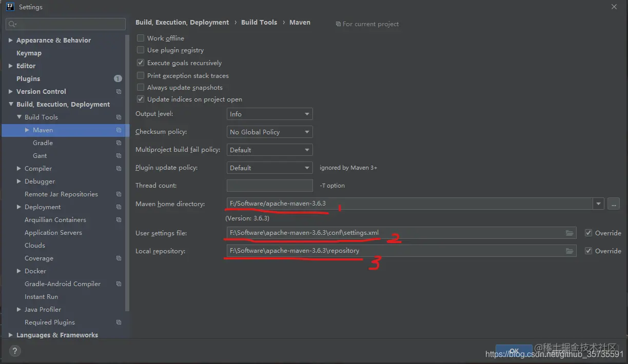
Task: Click the project-level icon beside Remote Jar Repositories
Action: (119, 194)
